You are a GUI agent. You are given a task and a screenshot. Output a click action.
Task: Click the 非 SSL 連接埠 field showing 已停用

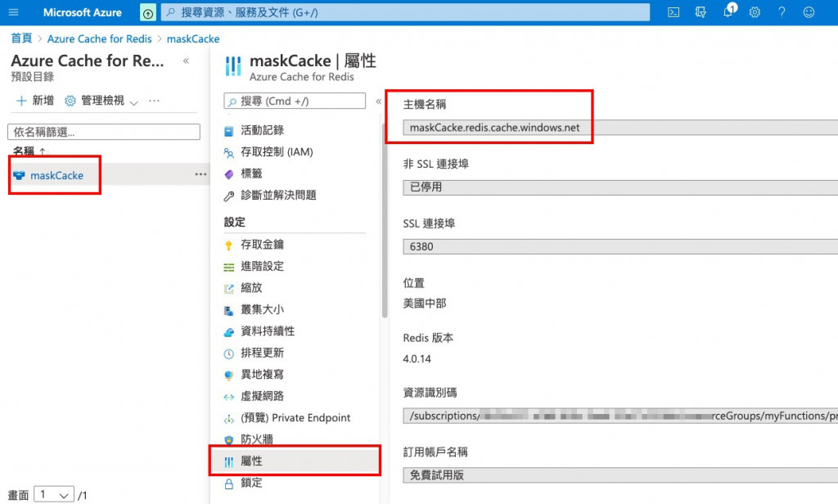tap(620, 187)
